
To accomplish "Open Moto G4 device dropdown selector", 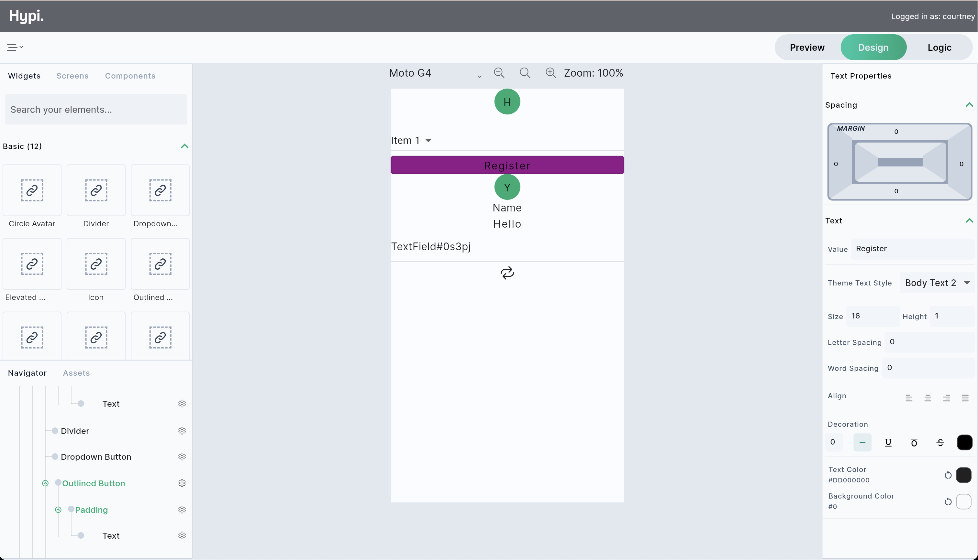I will (480, 75).
